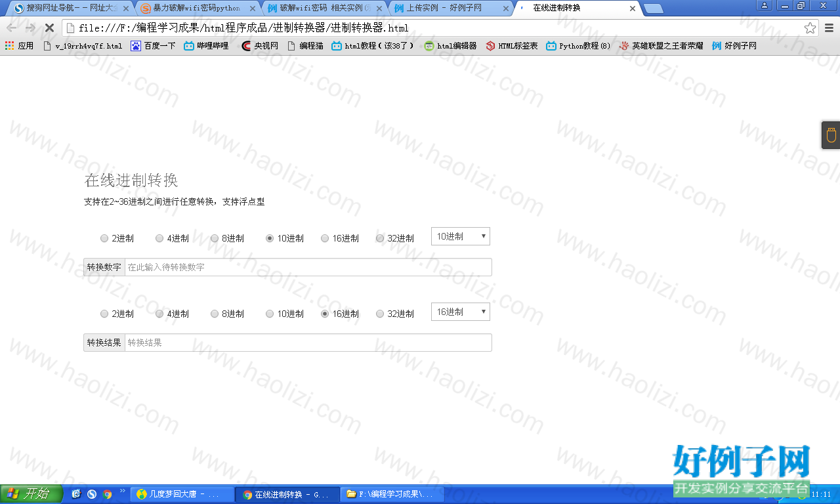
Task: Click the back navigation arrow
Action: [x=11, y=28]
